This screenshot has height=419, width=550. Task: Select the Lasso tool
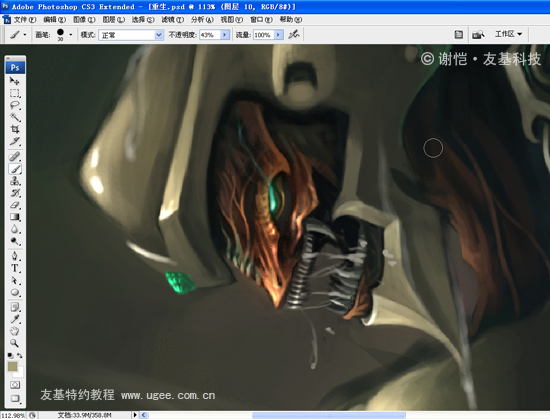coord(15,105)
